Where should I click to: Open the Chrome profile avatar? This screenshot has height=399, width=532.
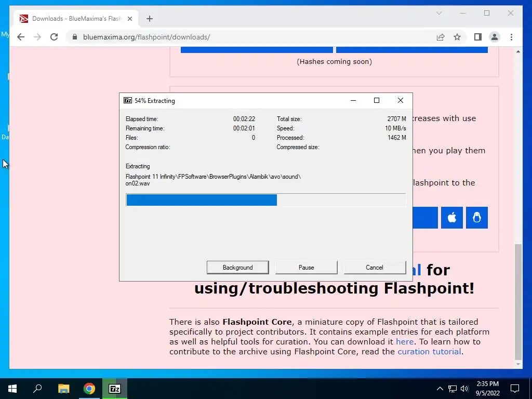(x=495, y=37)
